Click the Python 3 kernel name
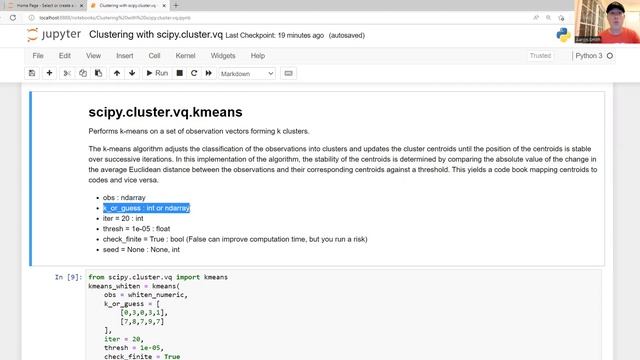The image size is (640, 360). click(x=589, y=56)
